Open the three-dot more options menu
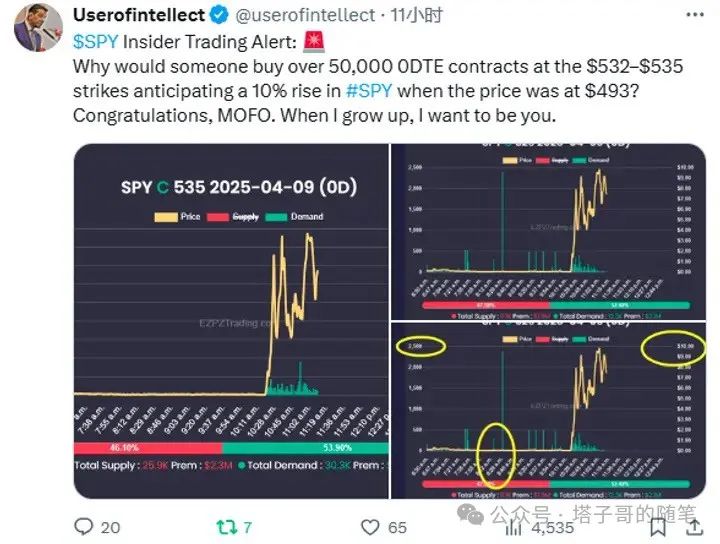Image resolution: width=720 pixels, height=544 pixels. click(x=695, y=15)
